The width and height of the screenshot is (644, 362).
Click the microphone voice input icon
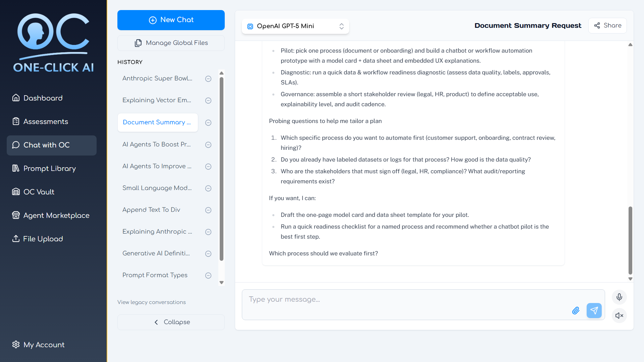click(619, 297)
